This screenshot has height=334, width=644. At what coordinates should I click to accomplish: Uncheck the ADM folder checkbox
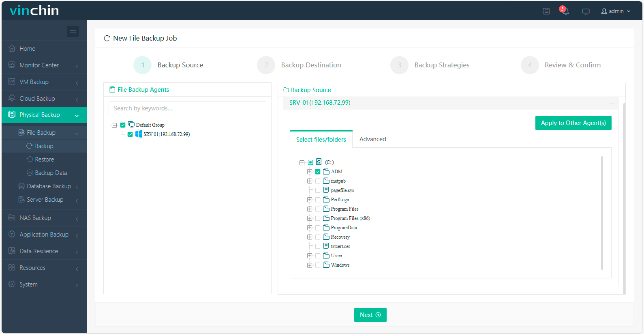pyautogui.click(x=318, y=172)
